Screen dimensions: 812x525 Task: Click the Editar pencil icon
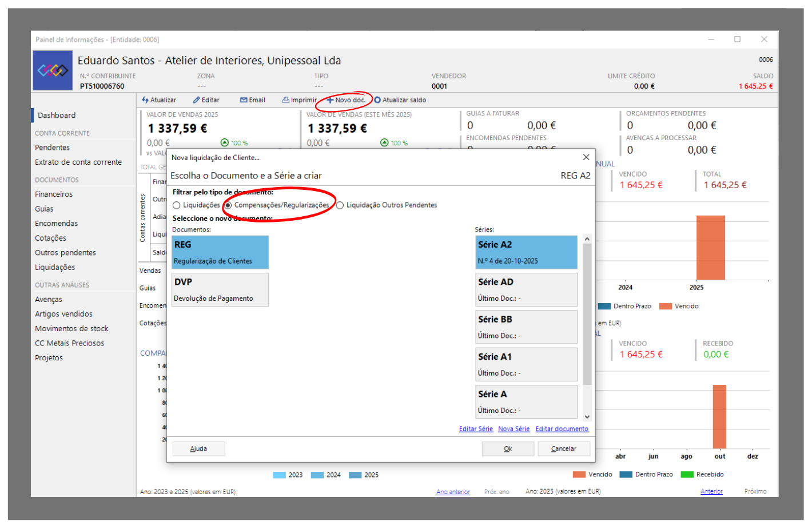click(196, 100)
